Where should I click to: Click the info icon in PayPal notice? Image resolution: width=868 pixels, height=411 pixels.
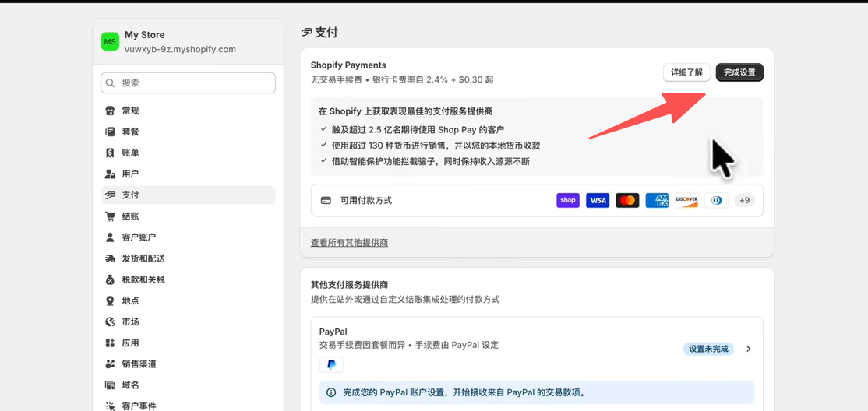(331, 393)
